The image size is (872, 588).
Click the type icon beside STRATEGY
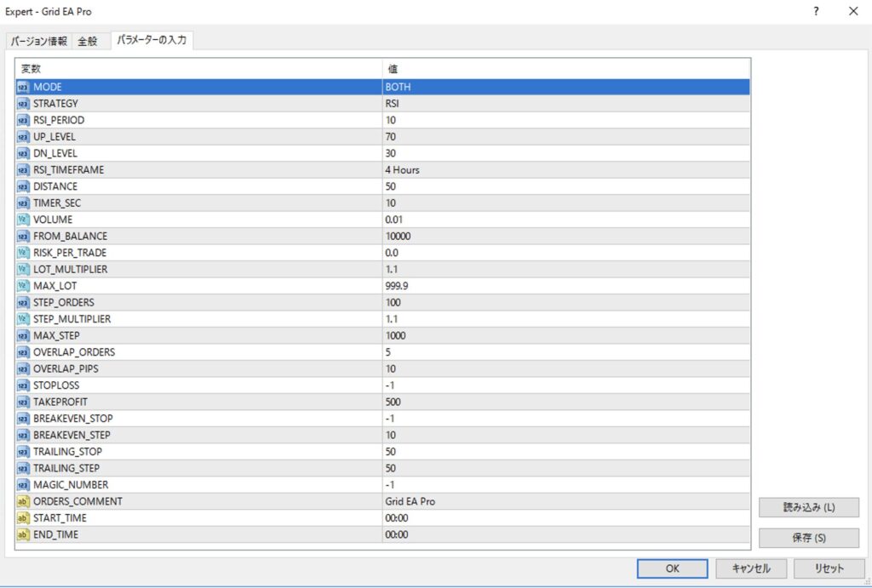pyautogui.click(x=23, y=104)
